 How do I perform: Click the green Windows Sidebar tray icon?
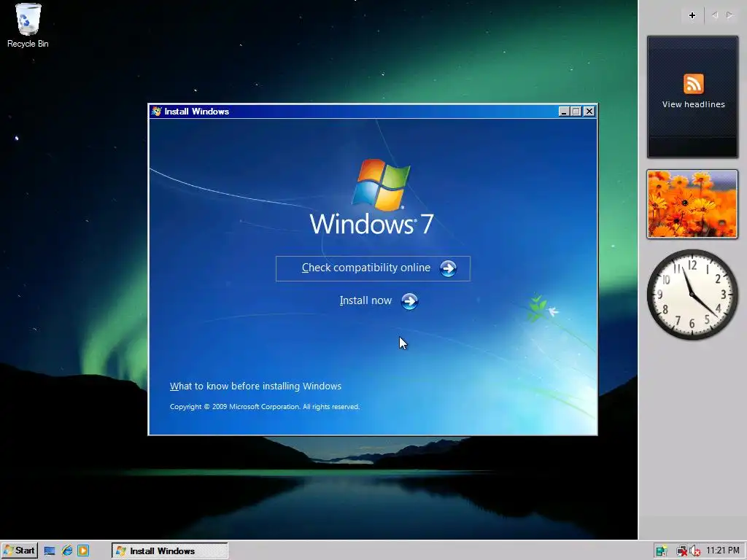[x=661, y=551]
